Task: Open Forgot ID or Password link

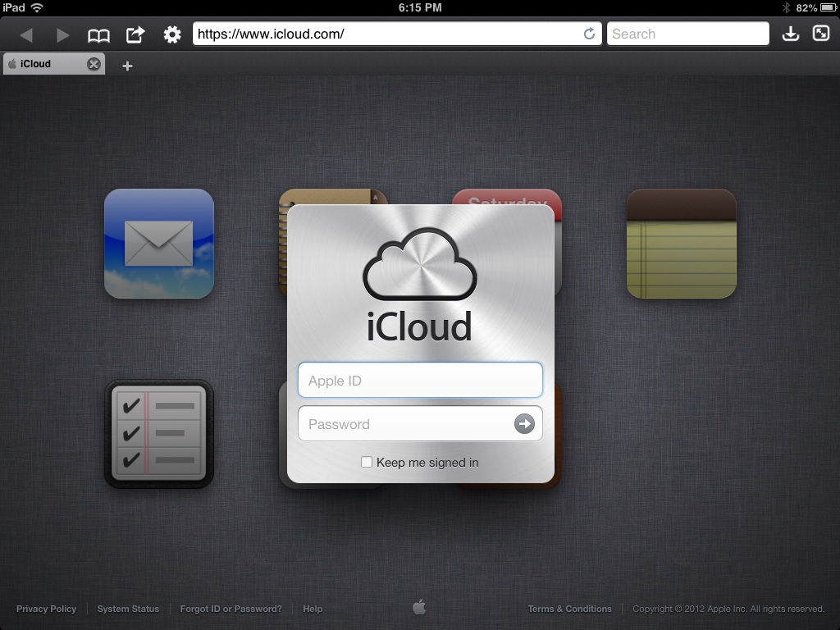Action: coord(231,609)
